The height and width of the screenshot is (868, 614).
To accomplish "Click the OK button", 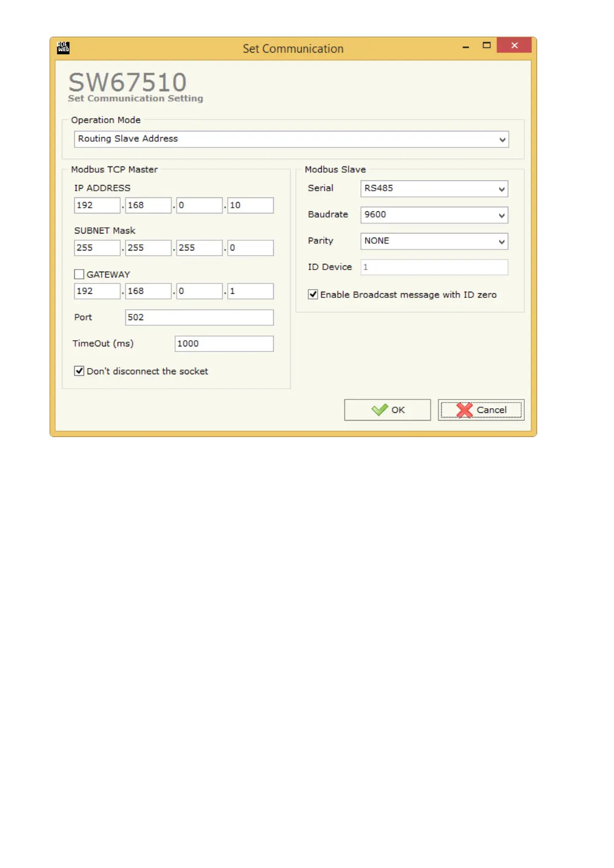I will (387, 410).
